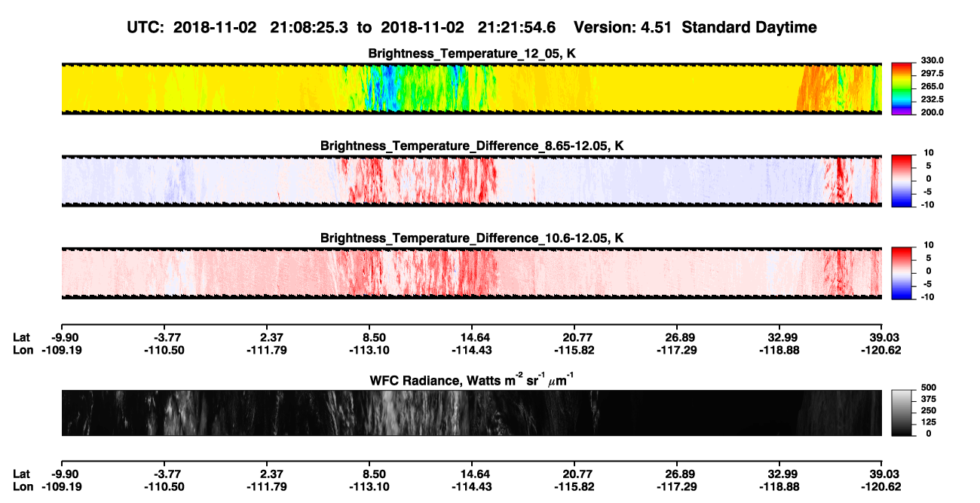Click latitude '2.37' on the bottom axis
The image size is (980, 503).
(268, 474)
